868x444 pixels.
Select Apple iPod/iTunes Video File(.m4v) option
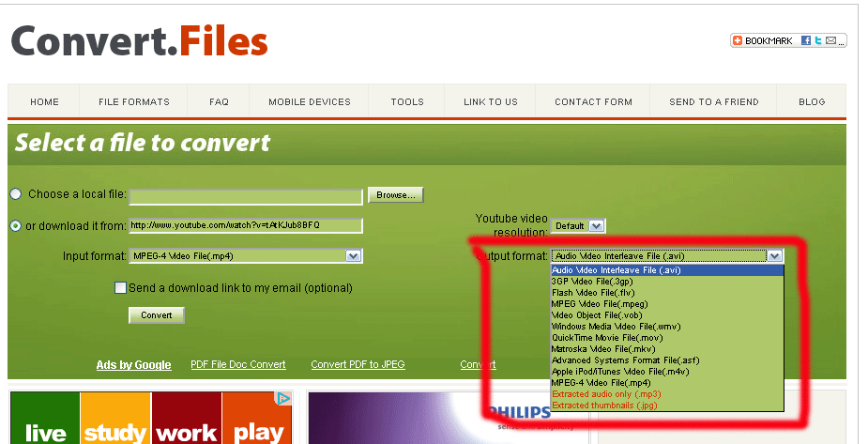(667, 372)
